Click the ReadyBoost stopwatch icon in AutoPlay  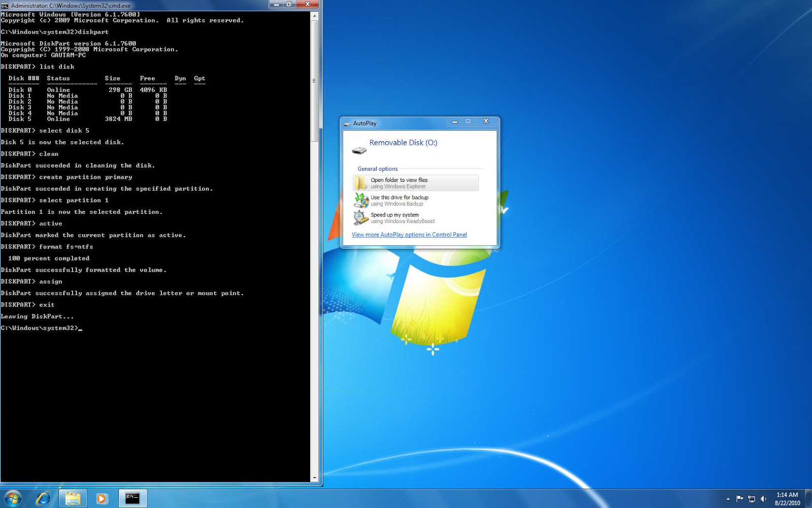[361, 217]
